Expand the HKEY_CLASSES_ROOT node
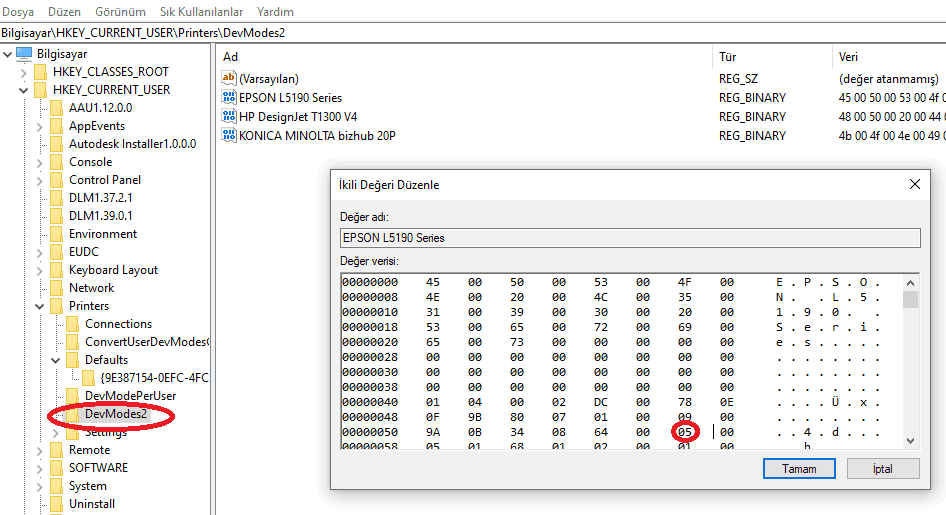 click(24, 72)
